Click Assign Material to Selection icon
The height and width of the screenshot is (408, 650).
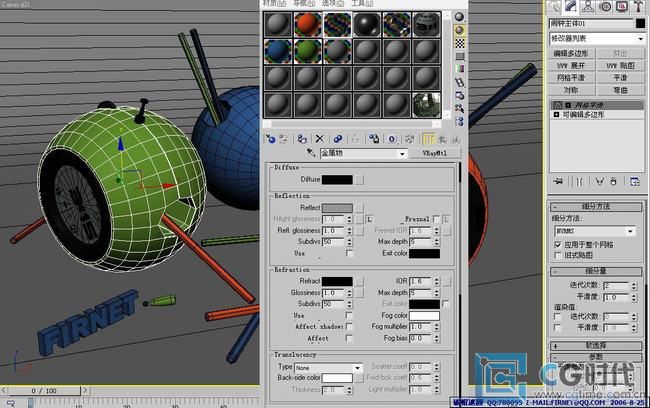click(302, 139)
